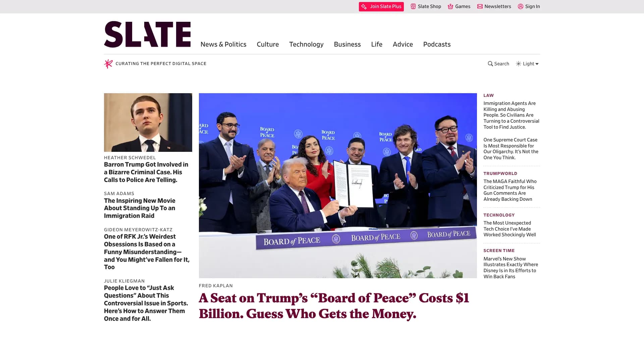Open the News & Politics menu
This screenshot has height=362, width=644.
coord(223,44)
